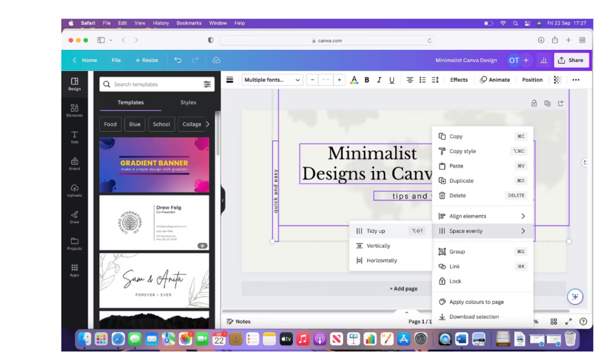The image size is (616, 364).
Task: Toggle underline formatting
Action: point(392,80)
